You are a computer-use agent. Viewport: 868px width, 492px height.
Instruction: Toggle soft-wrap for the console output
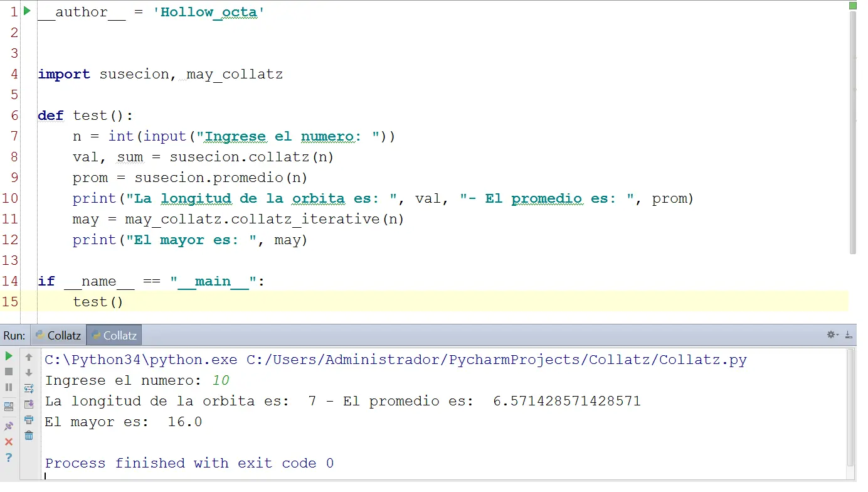(x=29, y=388)
